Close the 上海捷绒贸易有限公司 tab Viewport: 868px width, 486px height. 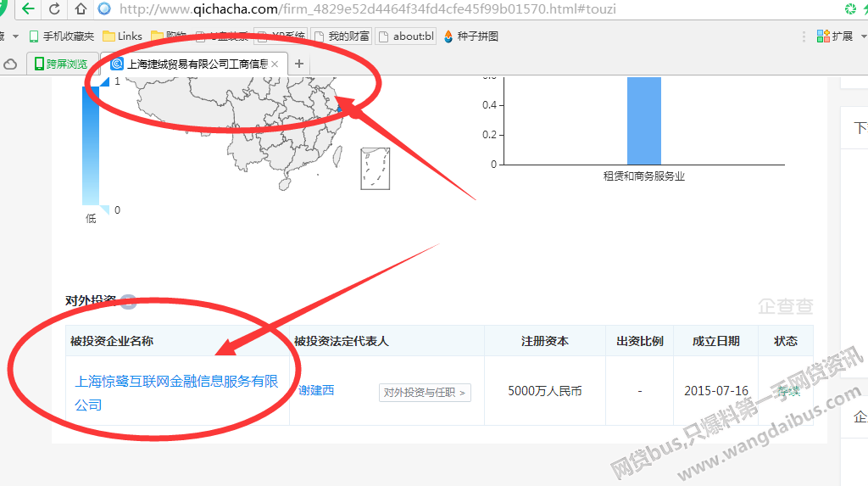pos(275,64)
